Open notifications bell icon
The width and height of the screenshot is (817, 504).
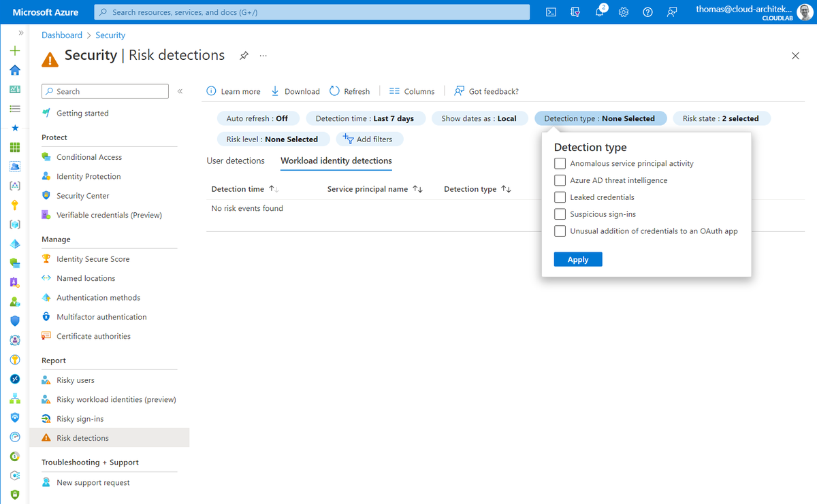[600, 12]
